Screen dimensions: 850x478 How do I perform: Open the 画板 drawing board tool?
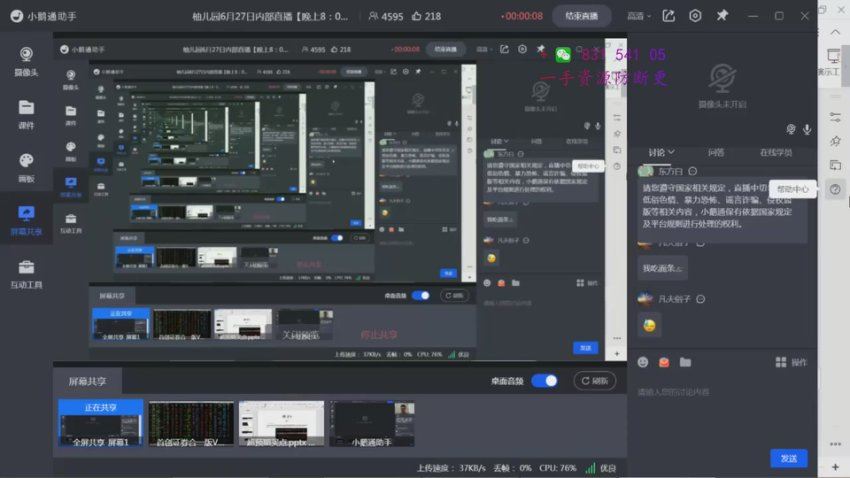(26, 167)
